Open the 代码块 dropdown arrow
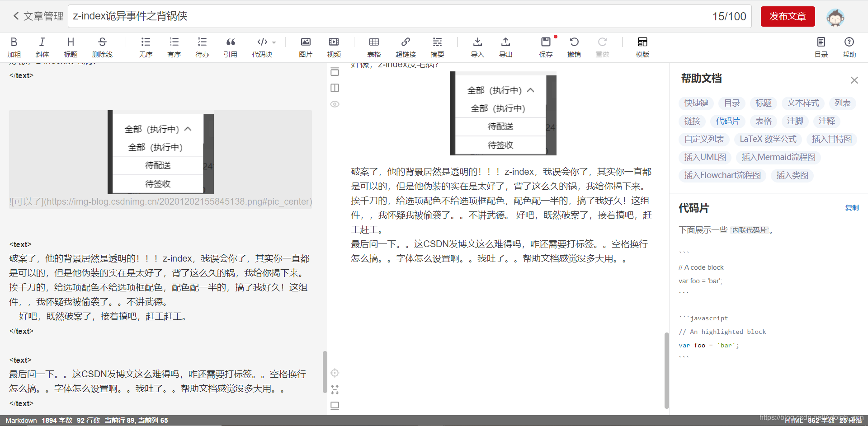The height and width of the screenshot is (426, 868). 276,42
